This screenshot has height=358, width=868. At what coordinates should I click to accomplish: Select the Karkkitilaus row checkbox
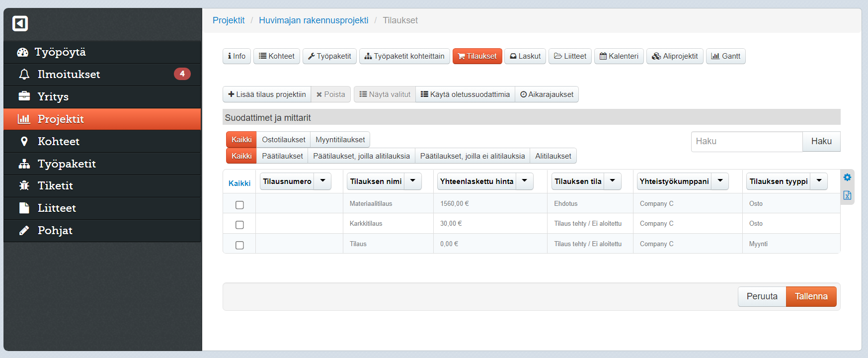pyautogui.click(x=239, y=225)
